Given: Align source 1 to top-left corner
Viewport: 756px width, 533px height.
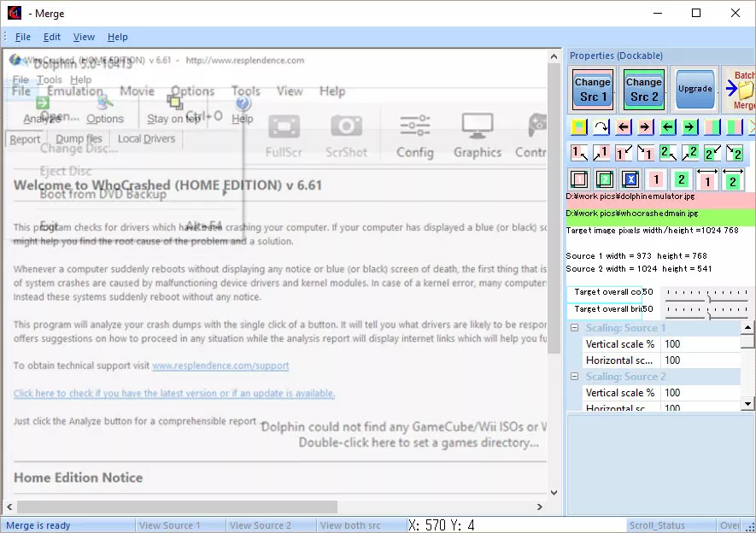Looking at the screenshot, I should (579, 153).
